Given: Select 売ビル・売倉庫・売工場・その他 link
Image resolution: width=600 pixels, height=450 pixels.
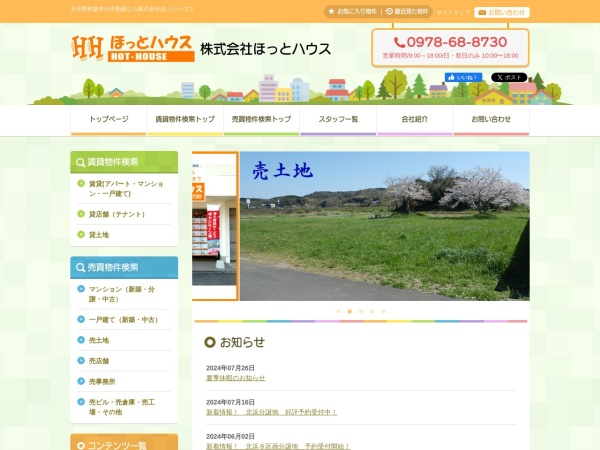Looking at the screenshot, I should [122, 407].
